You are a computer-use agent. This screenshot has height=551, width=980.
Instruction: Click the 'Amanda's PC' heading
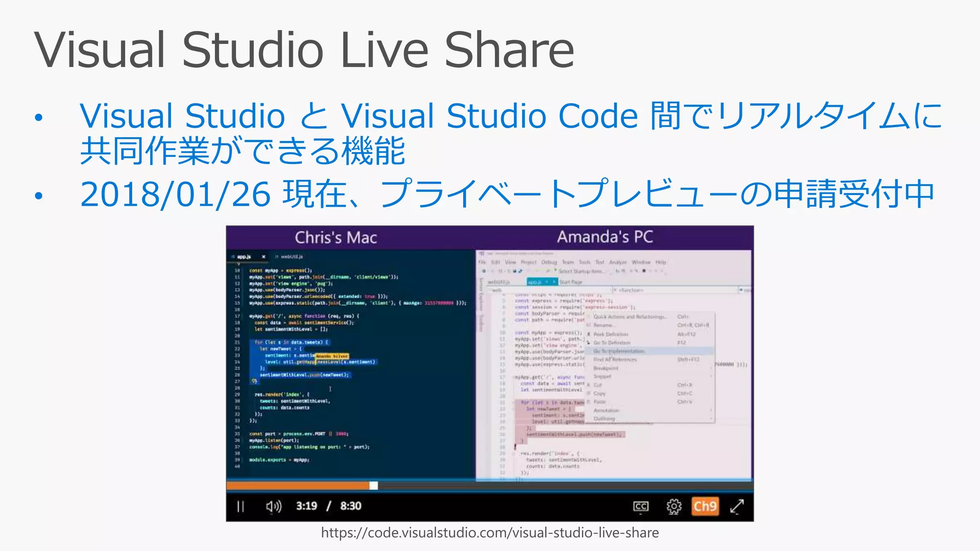click(605, 237)
